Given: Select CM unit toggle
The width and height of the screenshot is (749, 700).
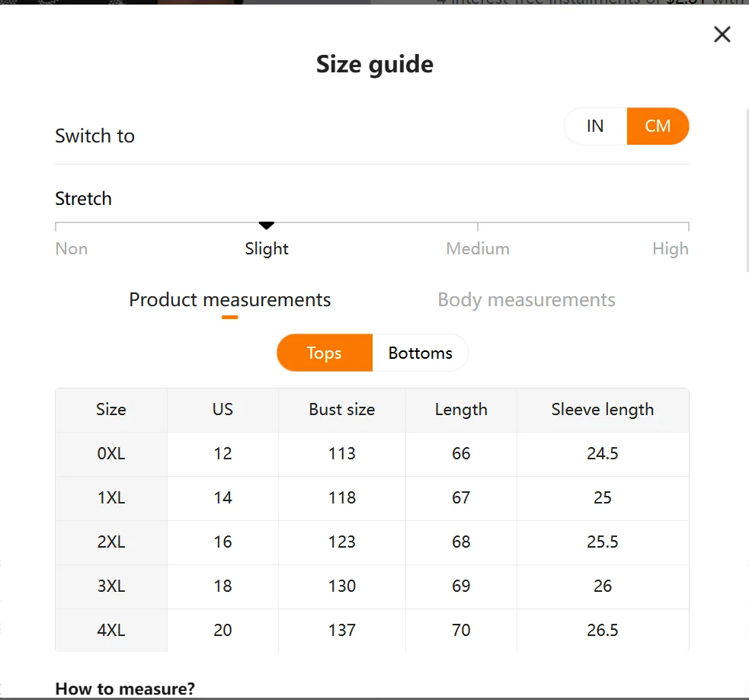Looking at the screenshot, I should coord(658,126).
